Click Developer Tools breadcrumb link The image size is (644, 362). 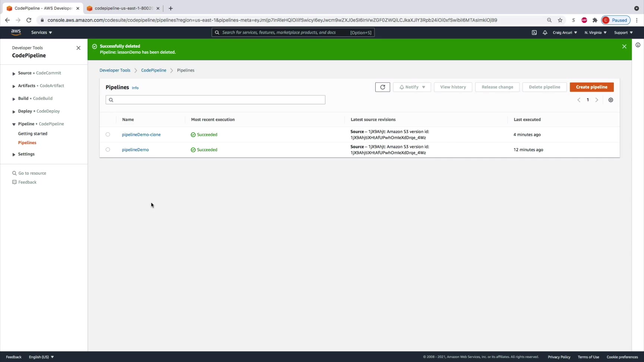click(115, 70)
